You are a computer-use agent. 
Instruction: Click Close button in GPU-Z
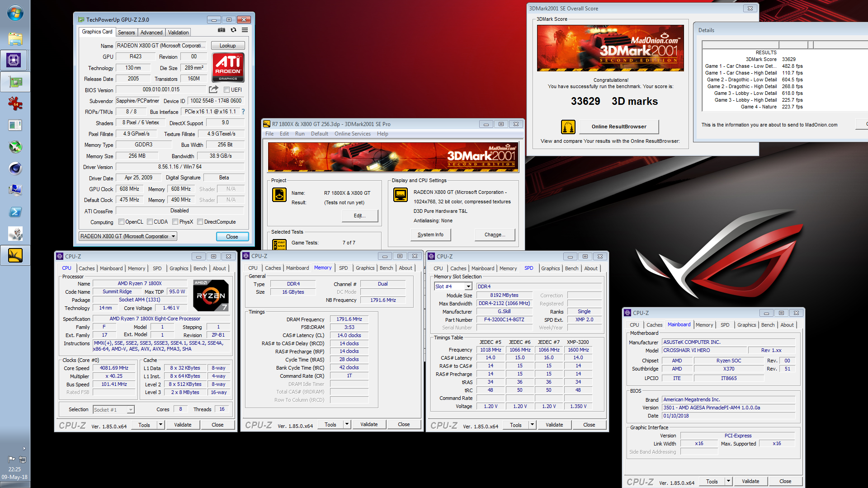tap(232, 237)
